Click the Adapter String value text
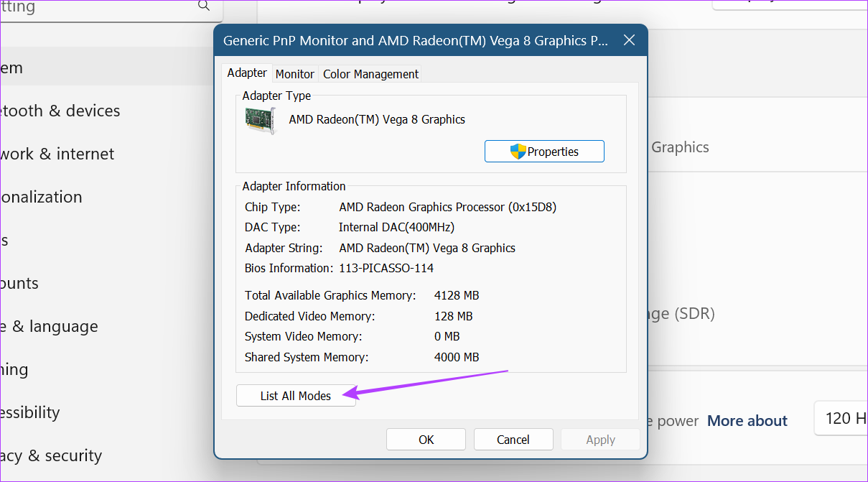This screenshot has width=868, height=482. (427, 248)
